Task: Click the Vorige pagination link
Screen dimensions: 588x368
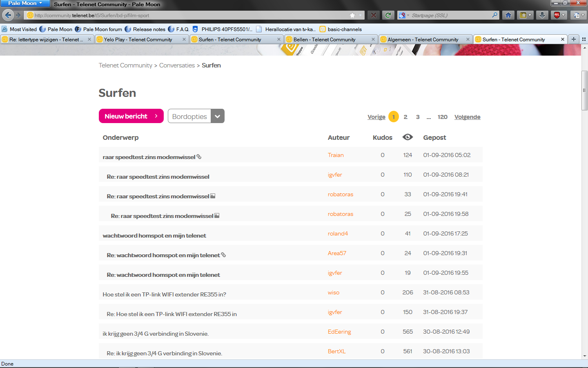Action: click(x=376, y=117)
